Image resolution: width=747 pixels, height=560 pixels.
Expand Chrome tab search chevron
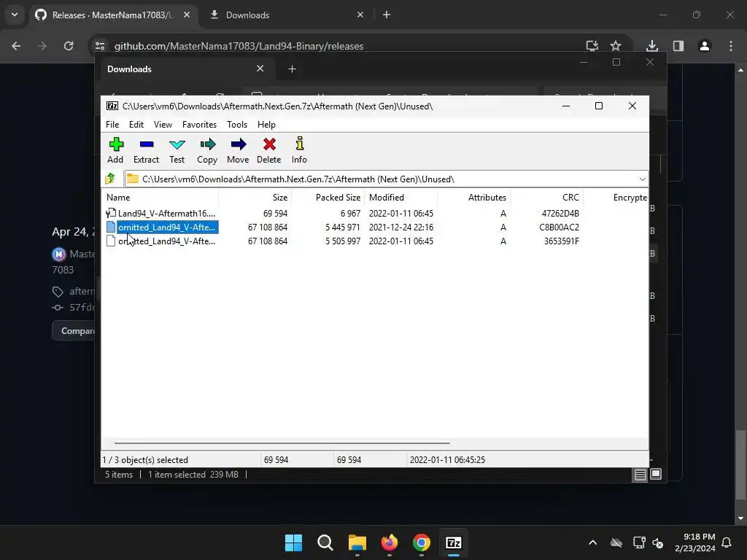[x=15, y=15]
